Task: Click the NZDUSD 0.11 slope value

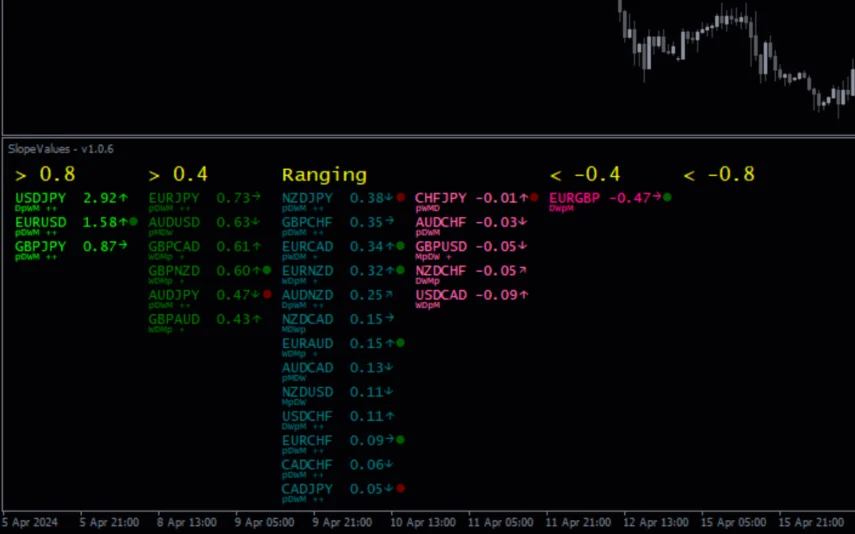Action: (366, 392)
